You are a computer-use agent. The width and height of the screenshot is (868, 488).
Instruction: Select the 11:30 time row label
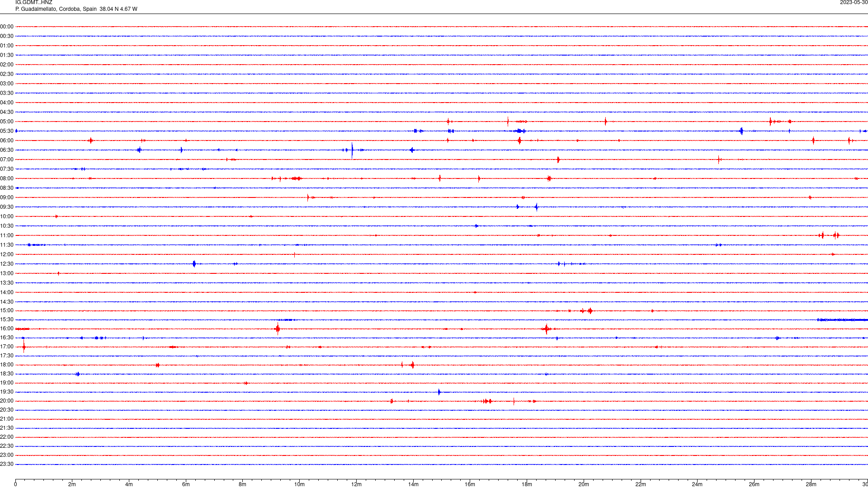pyautogui.click(x=7, y=245)
